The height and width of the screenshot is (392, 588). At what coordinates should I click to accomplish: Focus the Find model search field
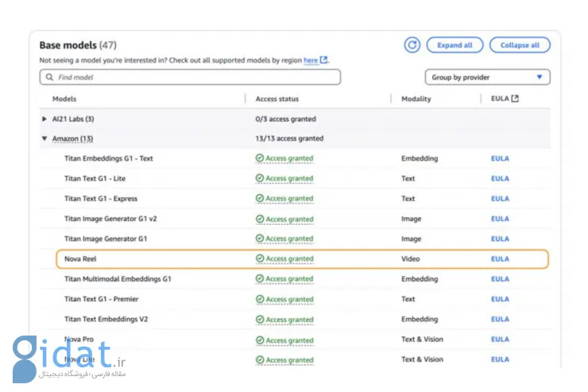(x=190, y=77)
